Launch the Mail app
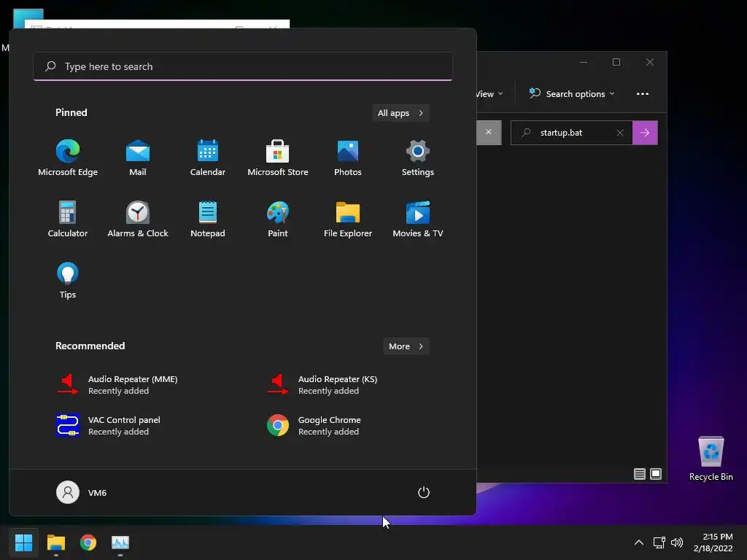 click(x=138, y=158)
